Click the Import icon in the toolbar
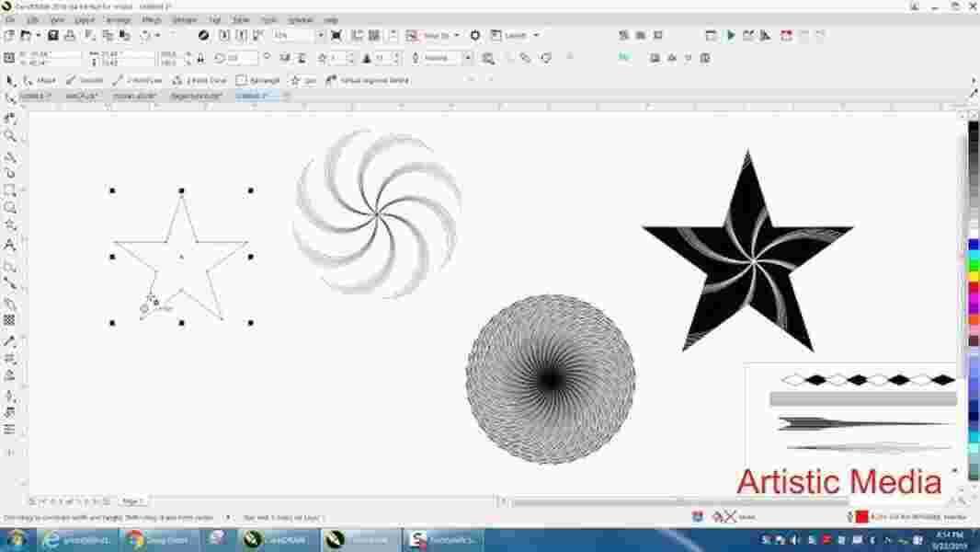 point(223,36)
